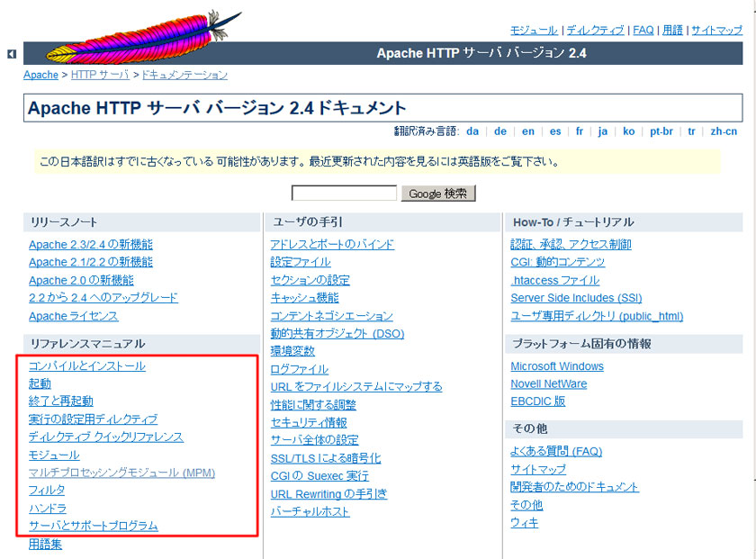The height and width of the screenshot is (559, 756).
Task: Open SSL/TLS による暗号化 link
Action: point(326,458)
